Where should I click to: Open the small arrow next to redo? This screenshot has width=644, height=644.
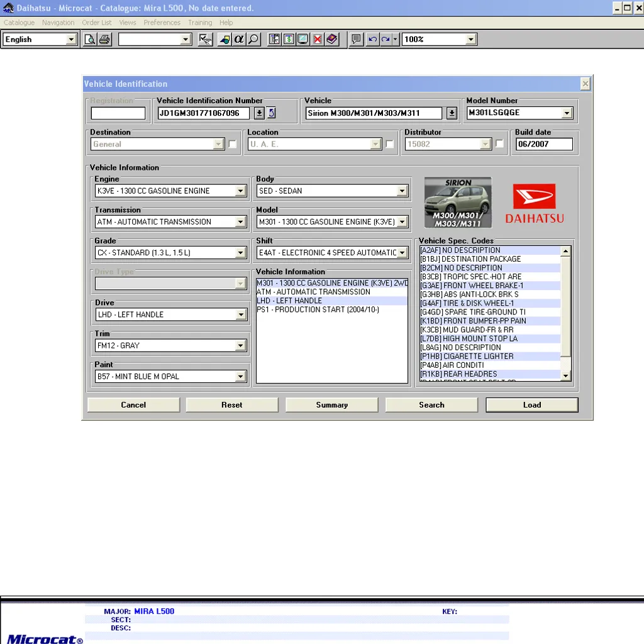point(395,40)
